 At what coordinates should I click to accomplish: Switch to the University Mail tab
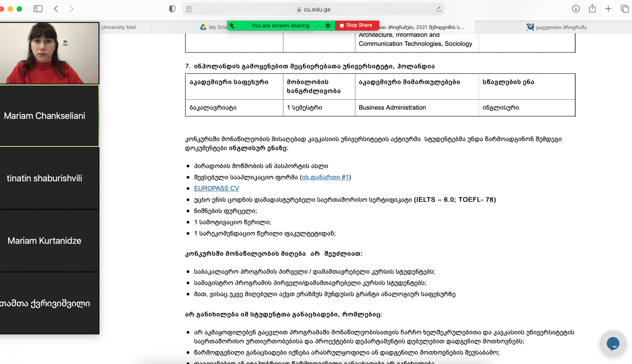[x=125, y=27]
